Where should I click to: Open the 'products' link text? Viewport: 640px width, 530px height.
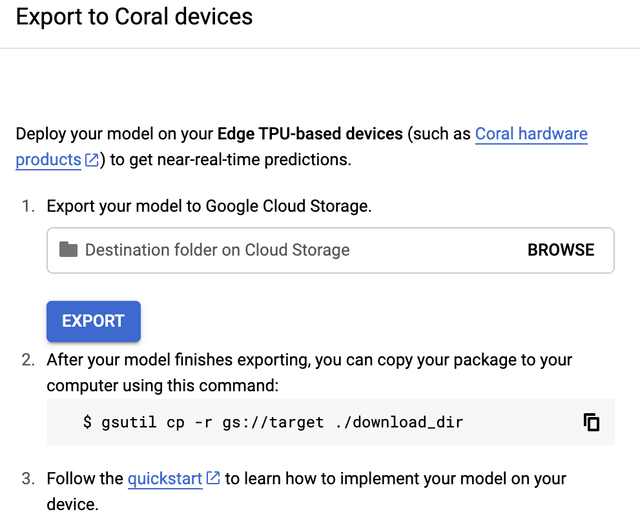coord(48,160)
